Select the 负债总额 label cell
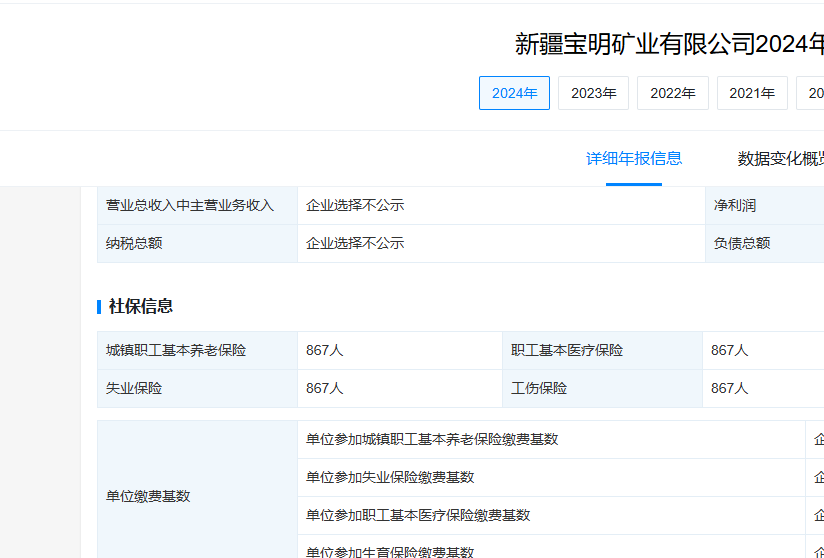This screenshot has height=558, width=824. pos(765,243)
